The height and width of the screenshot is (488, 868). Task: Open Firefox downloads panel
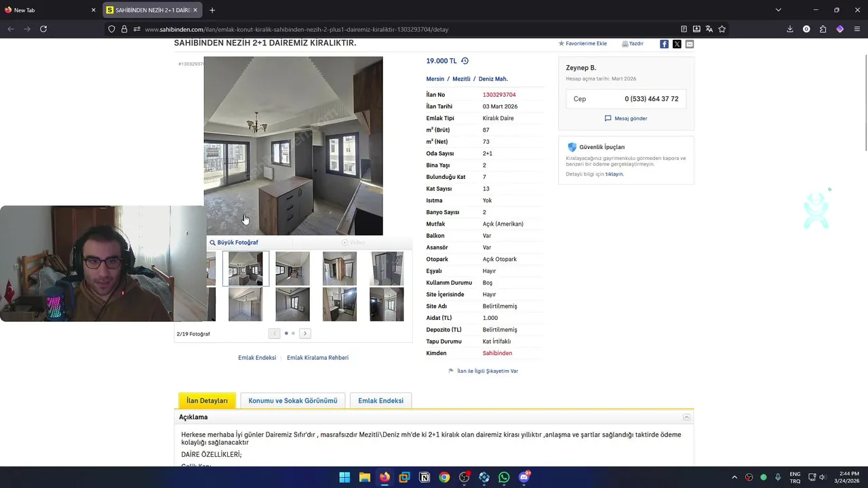[790, 29]
